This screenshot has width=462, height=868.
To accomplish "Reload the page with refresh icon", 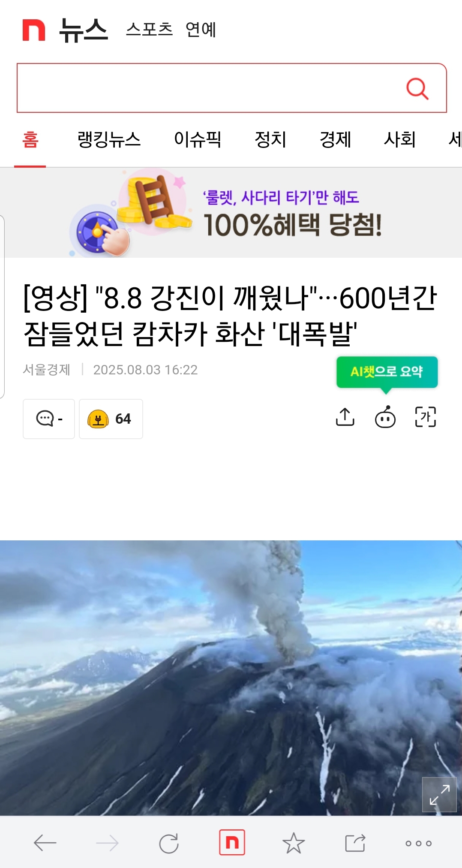I will pos(169,843).
